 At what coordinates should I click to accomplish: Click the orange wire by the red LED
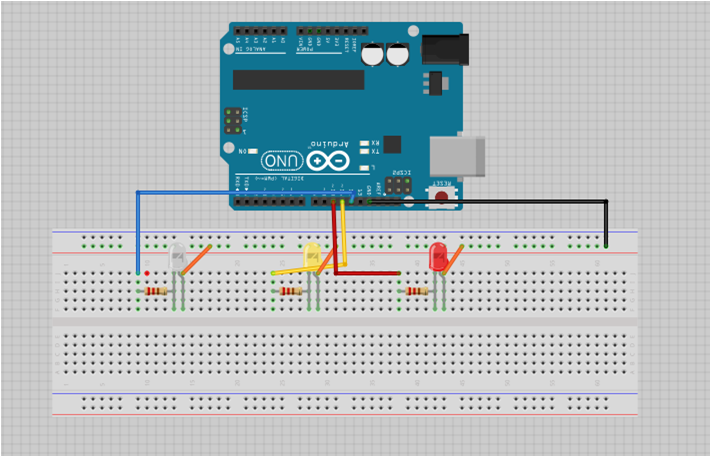456,258
